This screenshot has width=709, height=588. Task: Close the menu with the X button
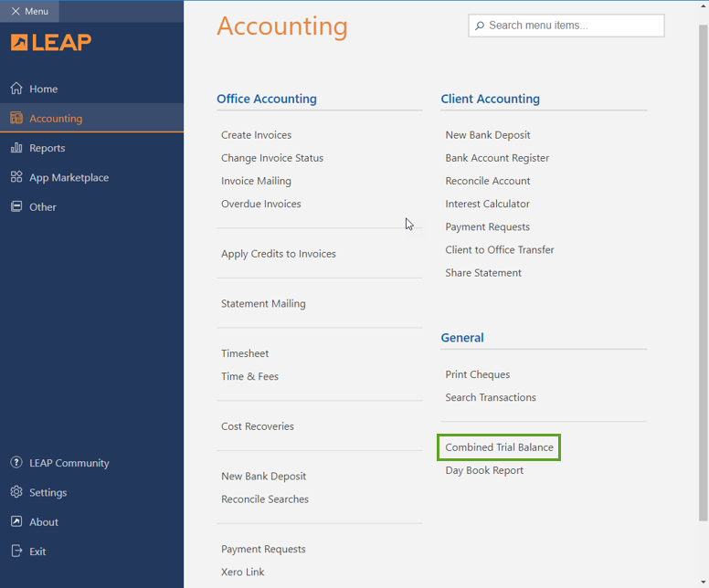[16, 11]
